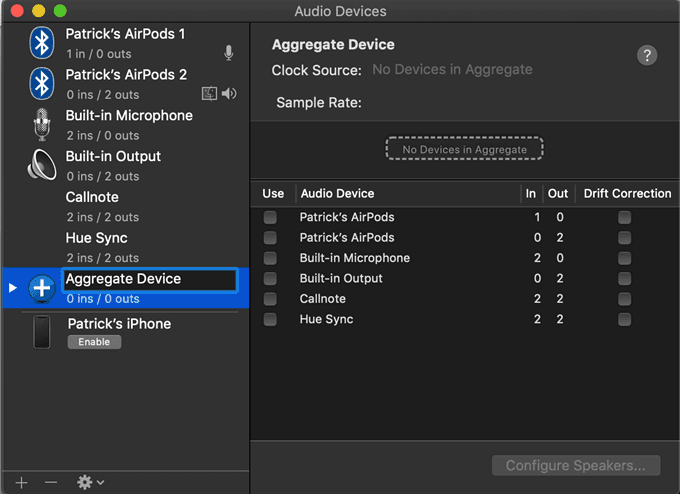Click the remove device minus button
The width and height of the screenshot is (680, 494).
tap(51, 482)
